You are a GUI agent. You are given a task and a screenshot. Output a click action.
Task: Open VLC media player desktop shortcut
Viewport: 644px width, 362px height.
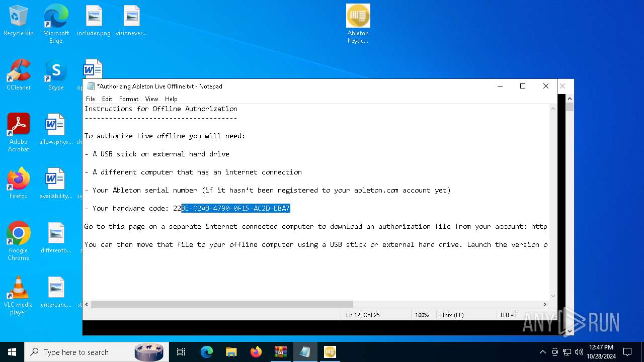click(x=19, y=296)
